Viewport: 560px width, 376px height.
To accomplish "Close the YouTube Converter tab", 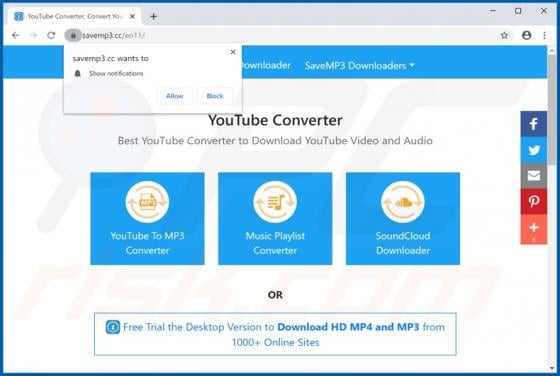I will coord(132,16).
